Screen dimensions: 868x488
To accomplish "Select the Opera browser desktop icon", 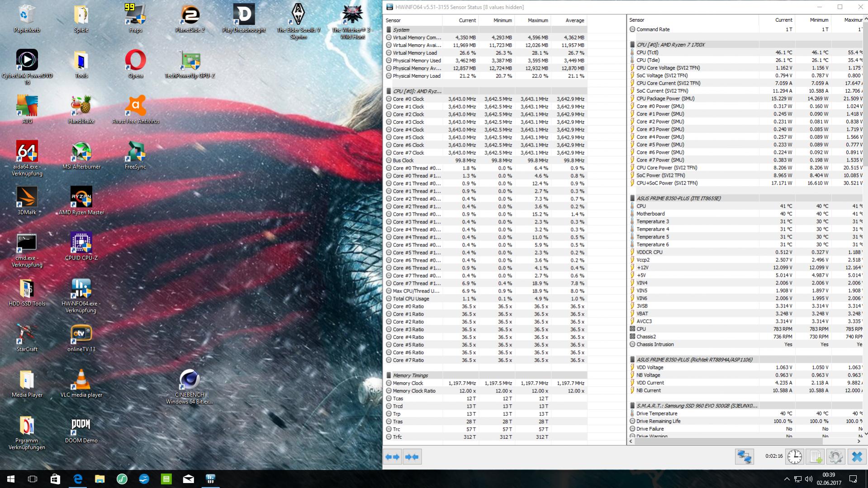I will 135,64.
